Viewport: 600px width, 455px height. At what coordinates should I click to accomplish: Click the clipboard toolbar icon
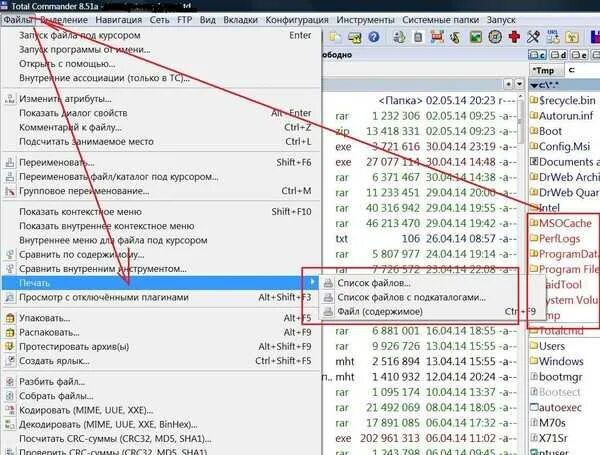pyautogui.click(x=418, y=37)
